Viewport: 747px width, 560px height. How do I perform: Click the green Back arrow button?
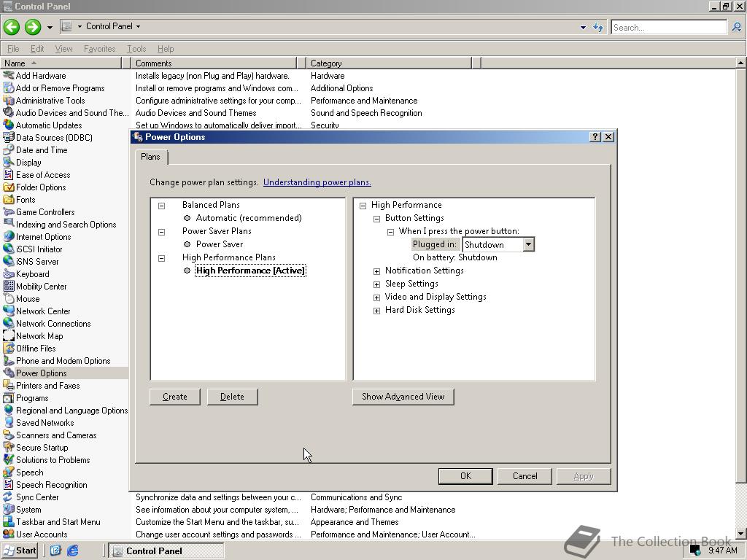[12, 27]
